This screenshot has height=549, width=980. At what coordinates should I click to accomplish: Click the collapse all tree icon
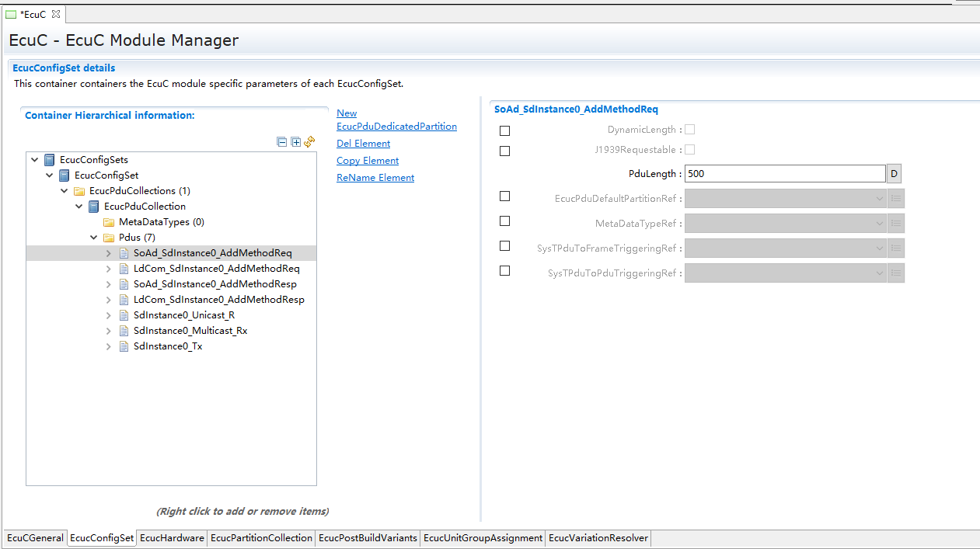click(281, 142)
